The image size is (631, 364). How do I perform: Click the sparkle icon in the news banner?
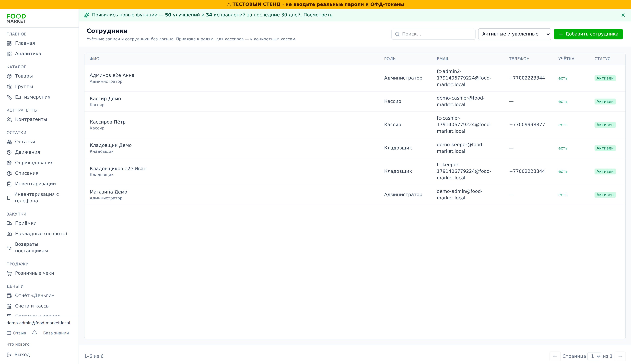[87, 15]
